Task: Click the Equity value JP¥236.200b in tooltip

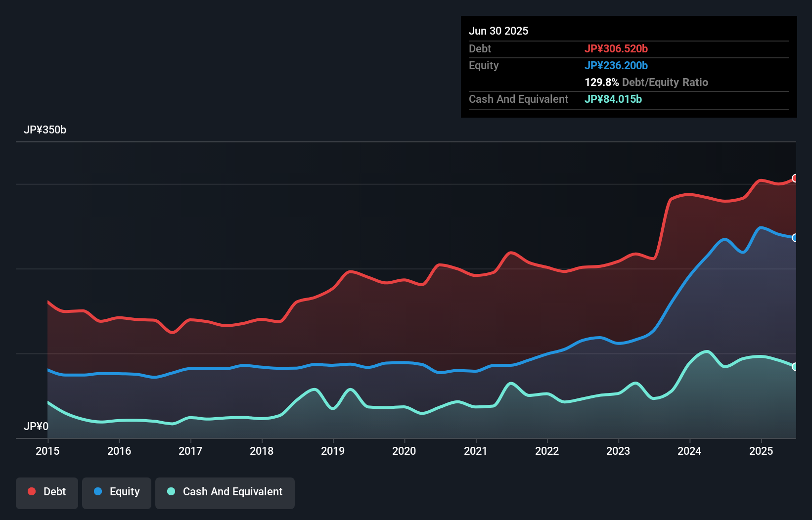Action: coord(616,65)
